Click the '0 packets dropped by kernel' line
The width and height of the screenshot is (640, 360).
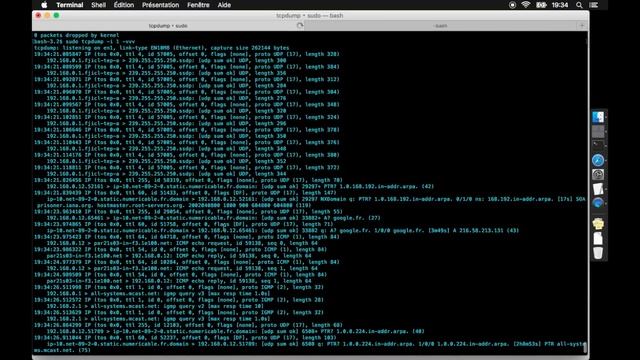click(76, 36)
